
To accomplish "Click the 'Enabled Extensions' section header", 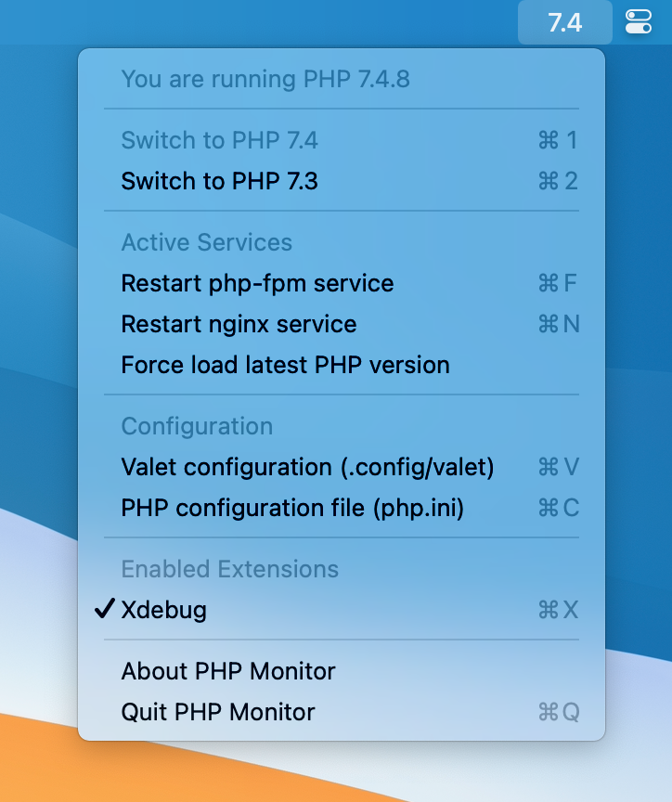I will (x=229, y=569).
